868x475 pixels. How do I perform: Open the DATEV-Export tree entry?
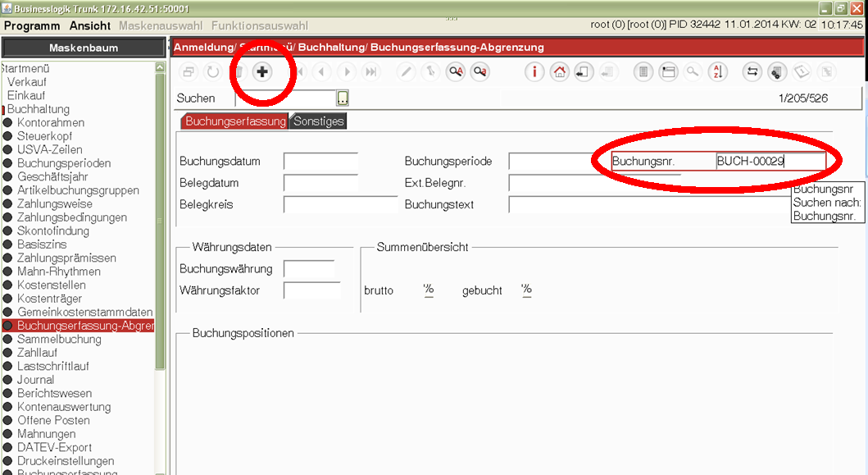[x=54, y=447]
